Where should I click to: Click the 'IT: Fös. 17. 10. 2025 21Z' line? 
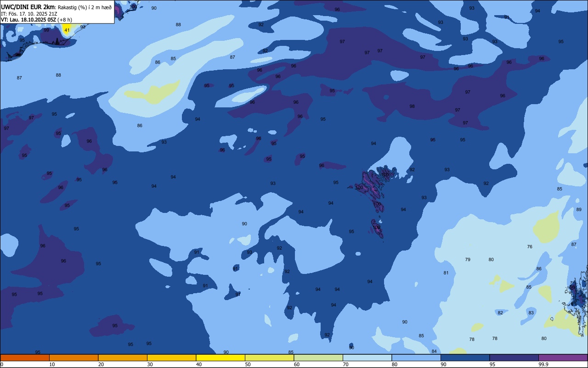click(29, 14)
